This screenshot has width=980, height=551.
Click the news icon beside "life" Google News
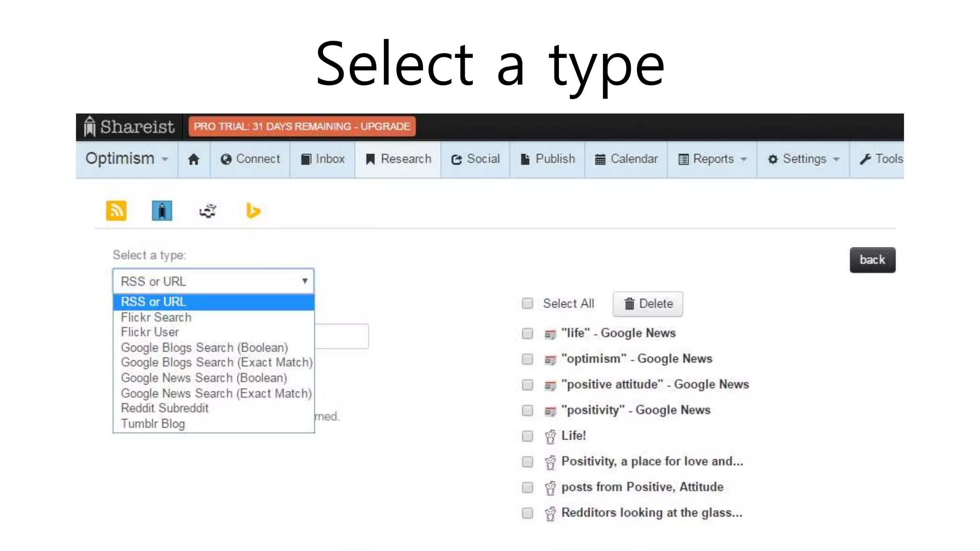click(550, 334)
